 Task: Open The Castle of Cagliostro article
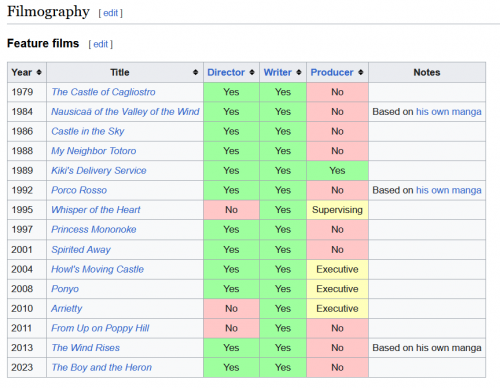103,92
